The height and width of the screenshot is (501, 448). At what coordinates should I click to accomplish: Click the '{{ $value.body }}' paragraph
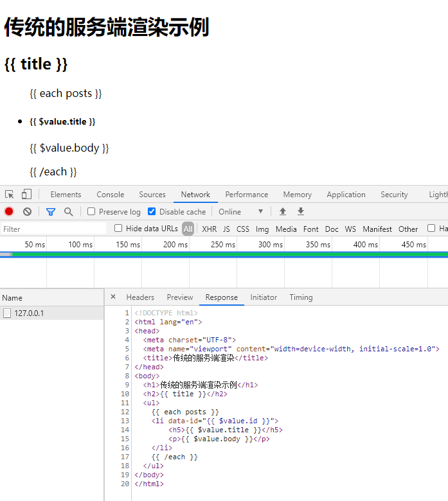pos(69,148)
